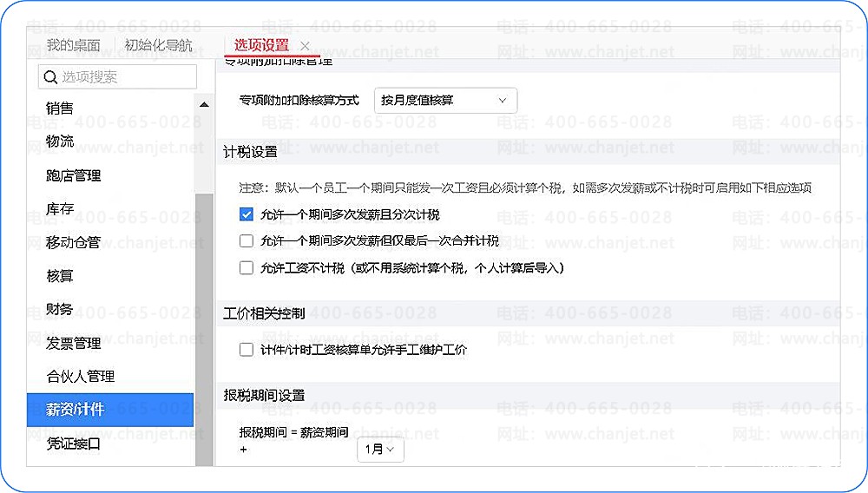Select 销售 in the options list
Image resolution: width=868 pixels, height=493 pixels.
(60, 108)
